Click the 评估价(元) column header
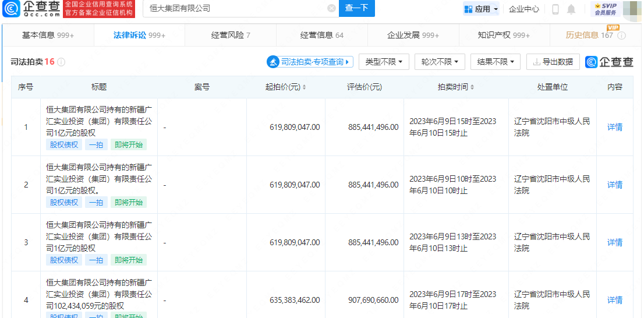Screen dimensions: 644x318 pyautogui.click(x=365, y=87)
